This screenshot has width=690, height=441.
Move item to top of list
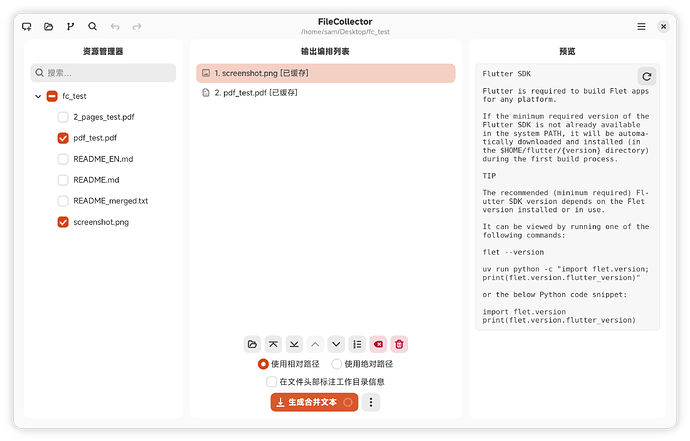click(273, 344)
